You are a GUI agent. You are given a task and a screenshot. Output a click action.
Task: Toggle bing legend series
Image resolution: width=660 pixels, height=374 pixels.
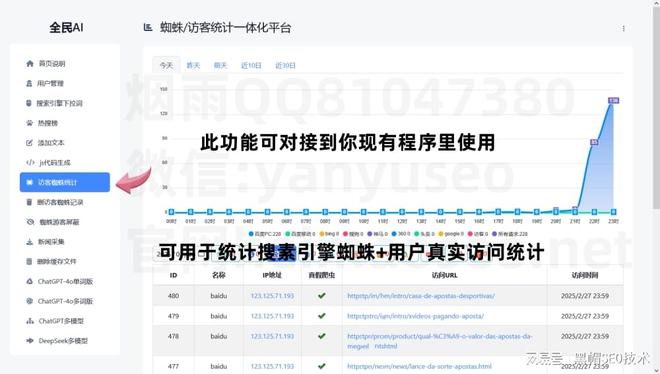(330, 234)
